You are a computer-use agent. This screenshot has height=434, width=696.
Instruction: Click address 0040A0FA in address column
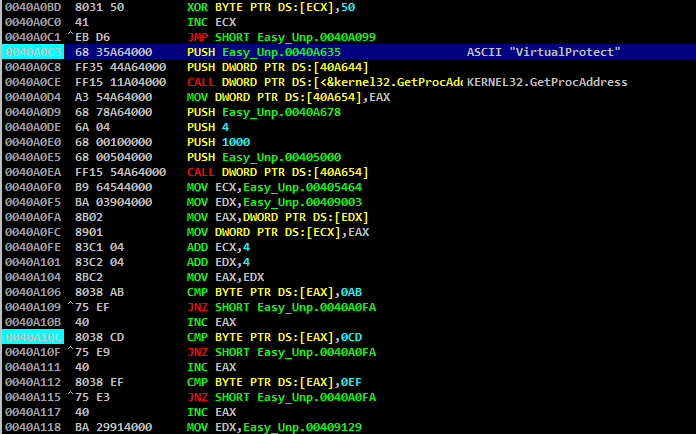coord(33,217)
